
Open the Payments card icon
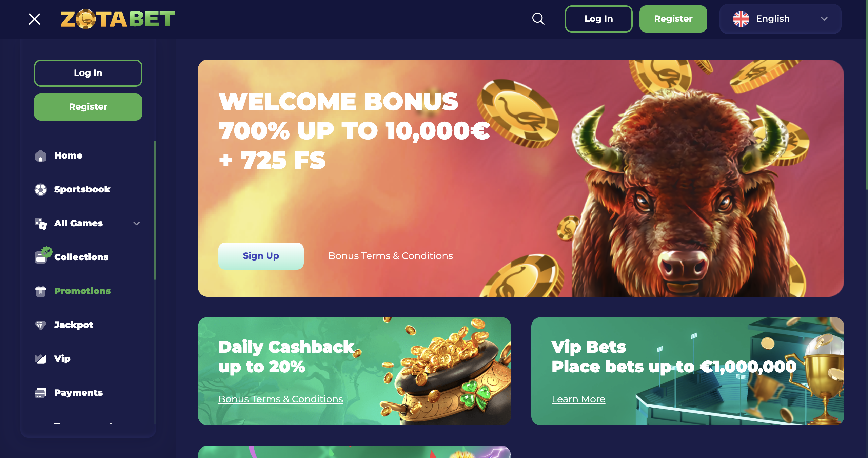click(x=41, y=393)
